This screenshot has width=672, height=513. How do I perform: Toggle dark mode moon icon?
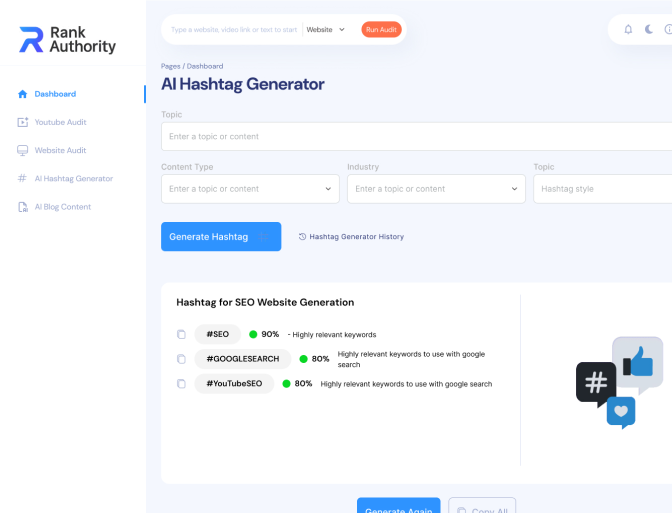click(x=649, y=29)
